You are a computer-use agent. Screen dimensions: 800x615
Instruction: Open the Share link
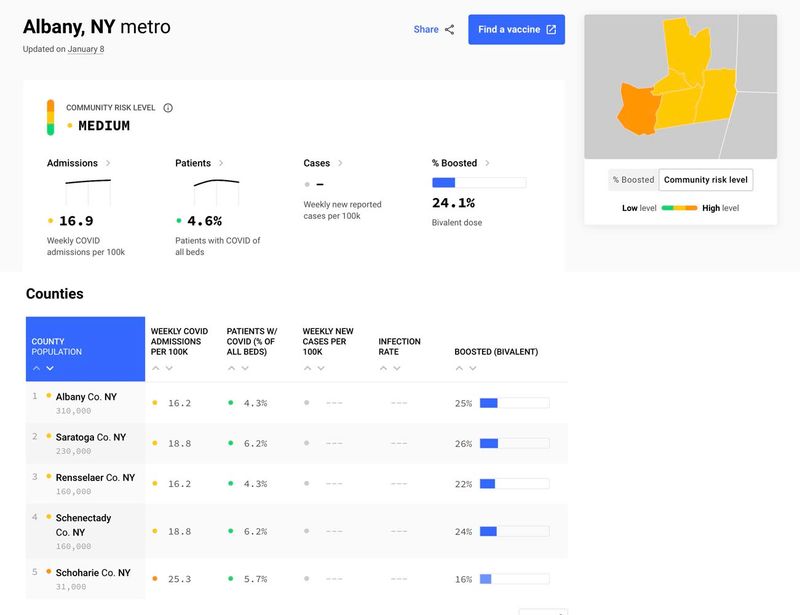click(x=426, y=30)
